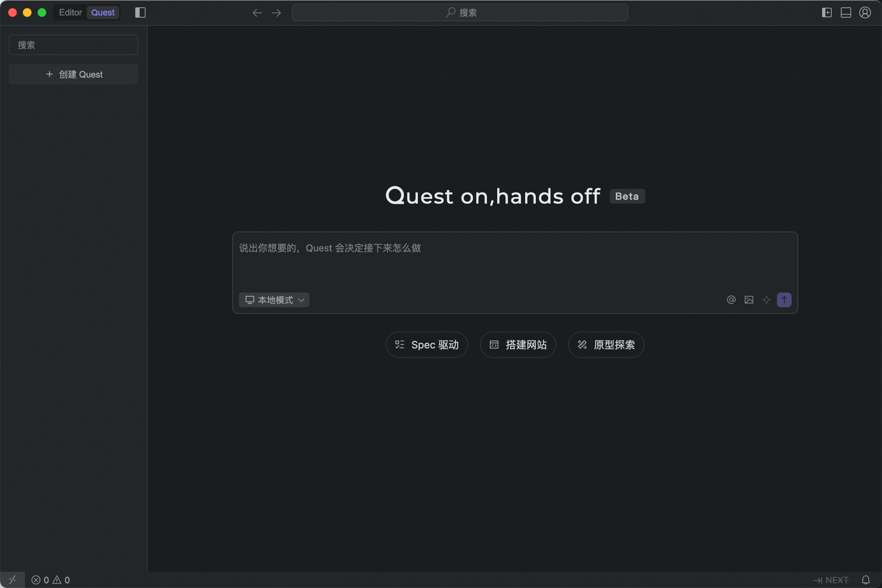
Task: Click the notification bell icon
Action: click(865, 580)
